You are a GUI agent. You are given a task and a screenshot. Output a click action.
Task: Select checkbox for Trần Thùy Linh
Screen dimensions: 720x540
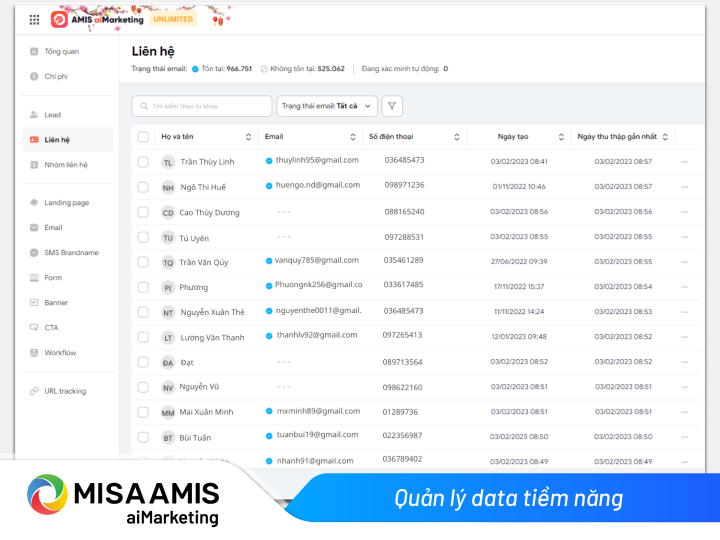[x=143, y=162]
